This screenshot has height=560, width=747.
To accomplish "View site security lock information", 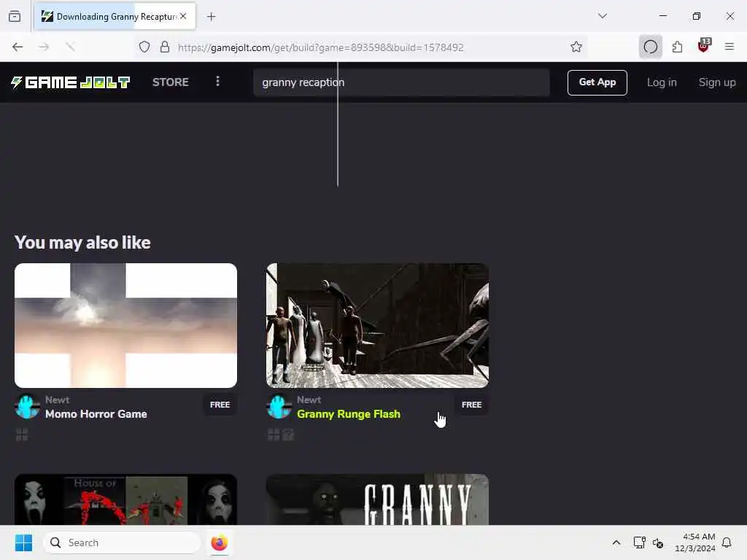I will point(165,47).
